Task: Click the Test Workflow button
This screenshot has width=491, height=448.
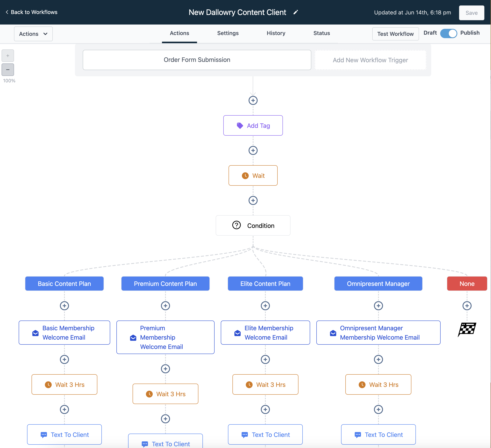Action: click(395, 34)
